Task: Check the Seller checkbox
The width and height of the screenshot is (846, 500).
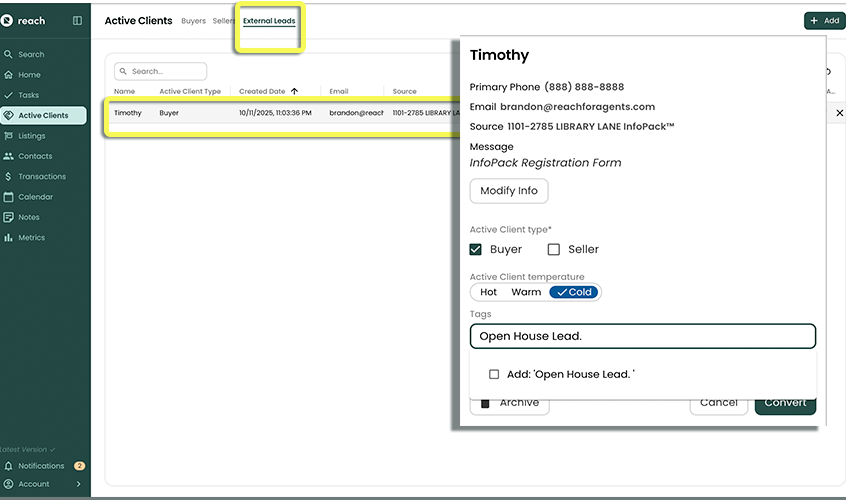Action: pos(553,249)
